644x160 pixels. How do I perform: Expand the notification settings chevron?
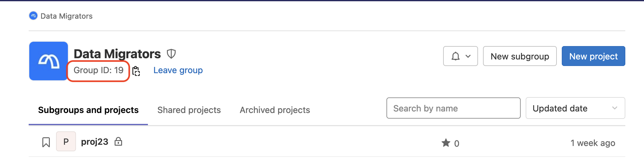[468, 56]
